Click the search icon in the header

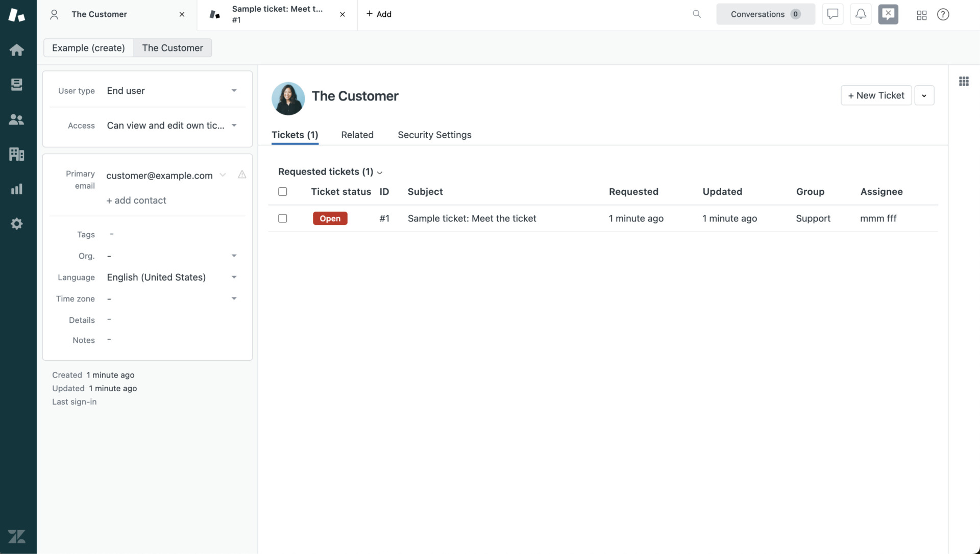click(696, 14)
